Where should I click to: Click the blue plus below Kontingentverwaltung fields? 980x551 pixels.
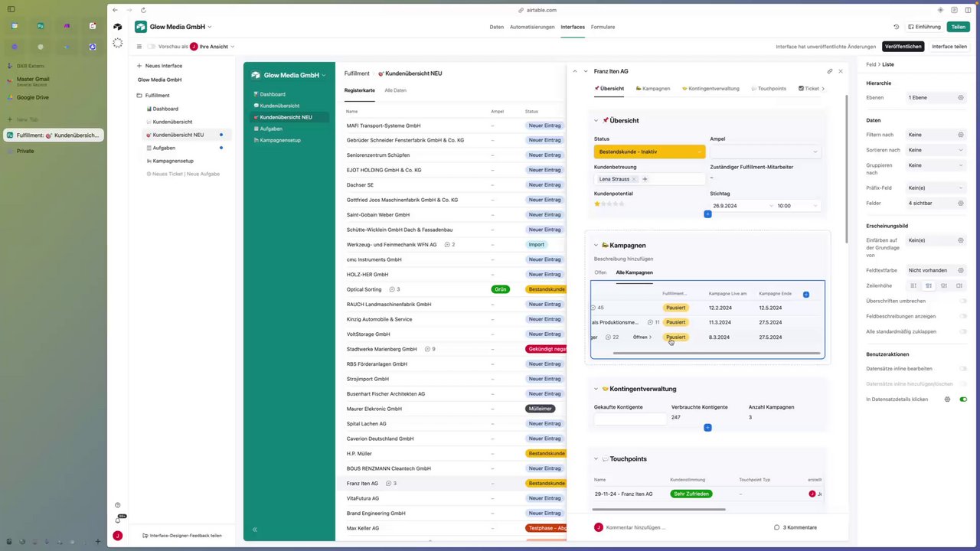click(707, 428)
